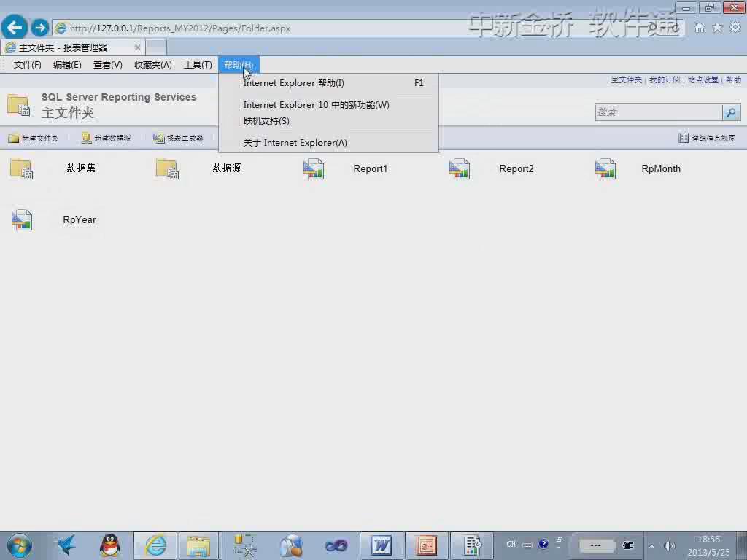Go back with the browser Back arrow

coord(15,28)
